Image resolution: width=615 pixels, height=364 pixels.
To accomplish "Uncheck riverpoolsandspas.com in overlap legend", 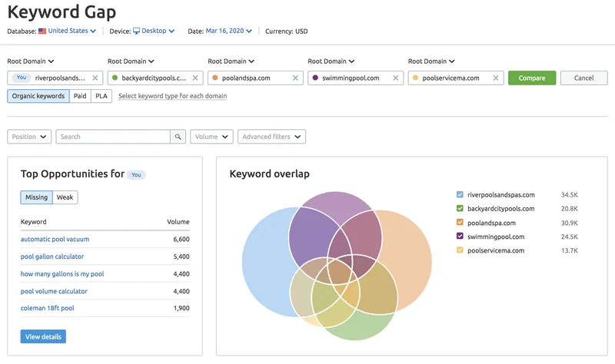I will click(460, 195).
